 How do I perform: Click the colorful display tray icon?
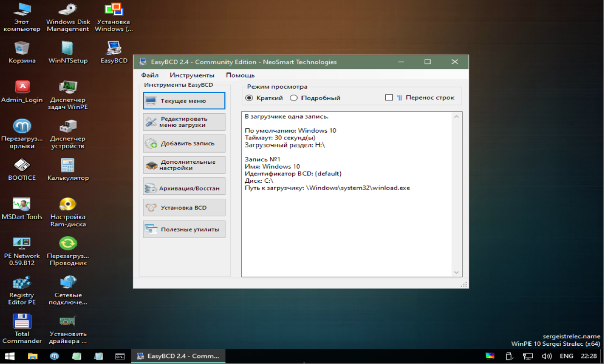point(489,356)
